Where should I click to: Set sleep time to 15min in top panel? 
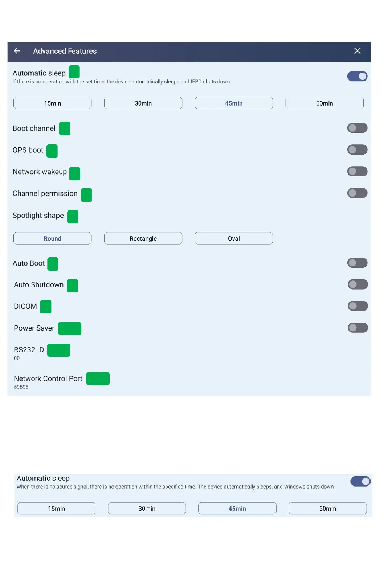(52, 103)
